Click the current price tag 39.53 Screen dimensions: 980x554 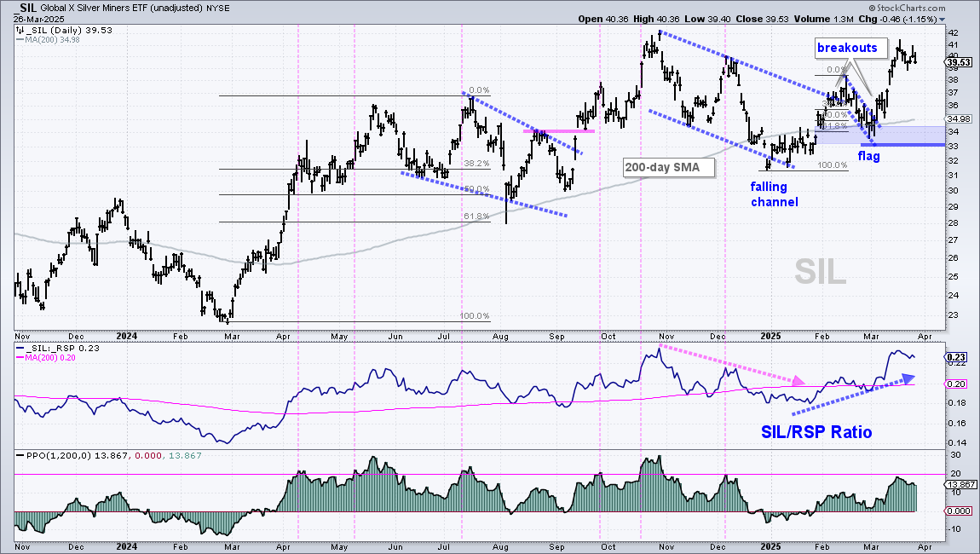coord(958,62)
